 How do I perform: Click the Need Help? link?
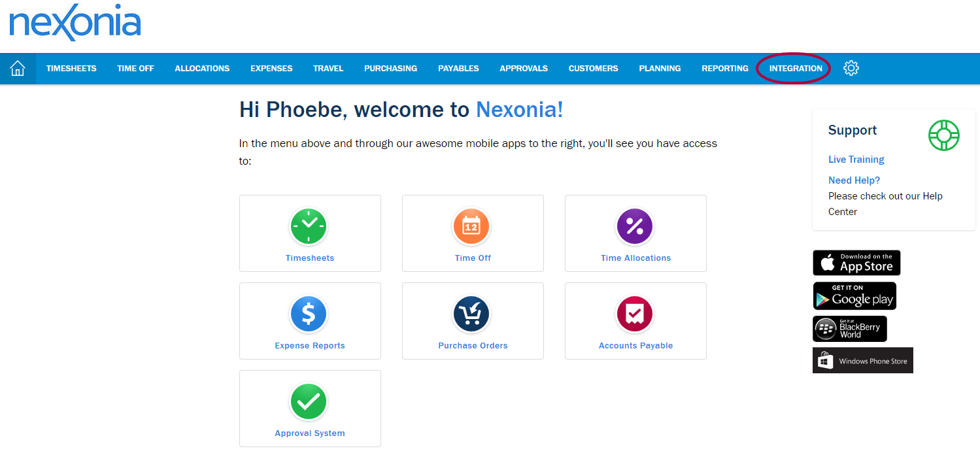point(854,180)
